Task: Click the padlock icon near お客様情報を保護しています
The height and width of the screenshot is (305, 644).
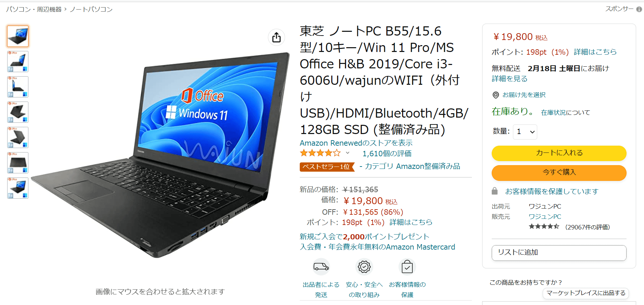Action: [494, 191]
